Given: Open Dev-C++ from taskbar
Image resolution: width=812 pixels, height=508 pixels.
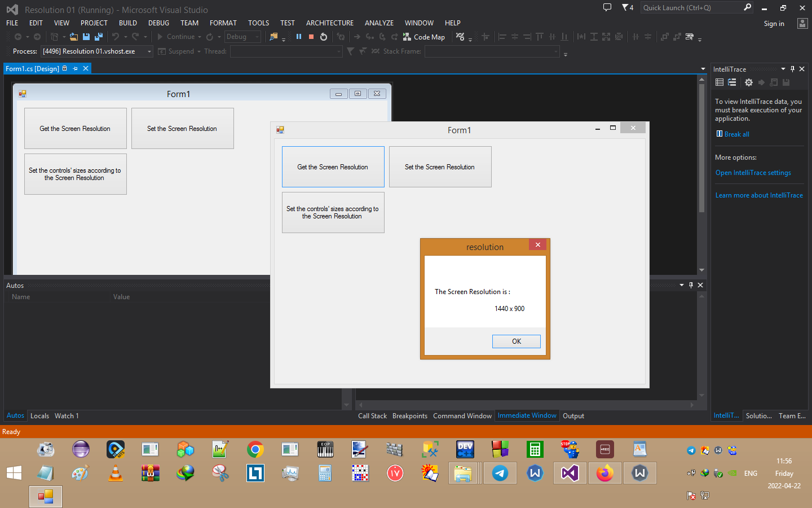Looking at the screenshot, I should pyautogui.click(x=465, y=450).
